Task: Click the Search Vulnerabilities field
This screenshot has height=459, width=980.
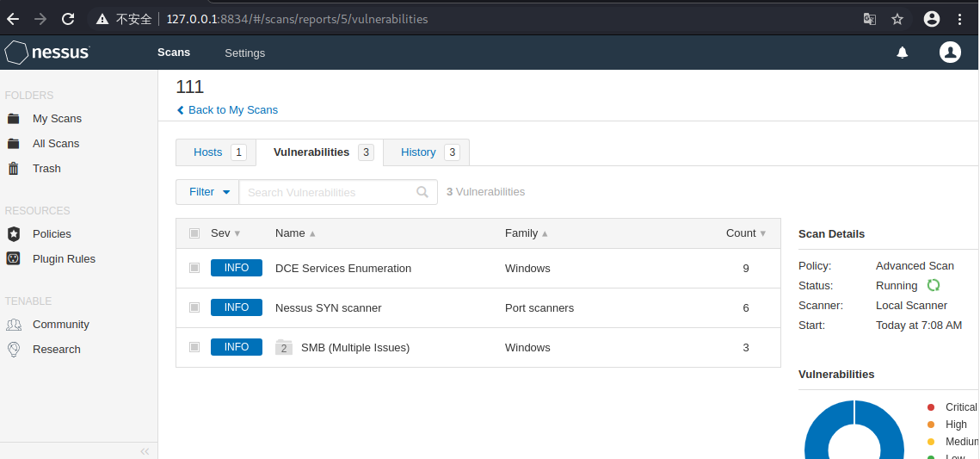Action: click(330, 192)
